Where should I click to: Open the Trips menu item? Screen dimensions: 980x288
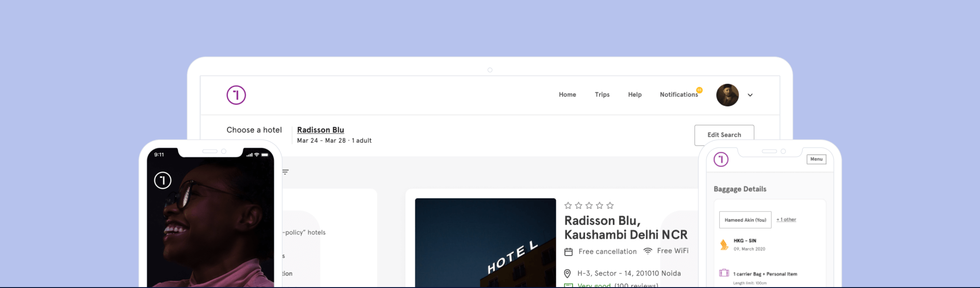(602, 94)
